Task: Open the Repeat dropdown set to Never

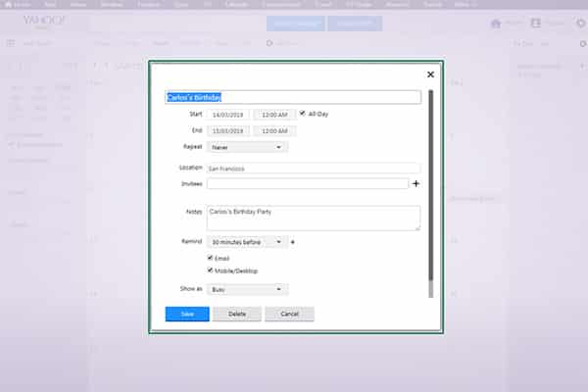Action: [x=247, y=147]
